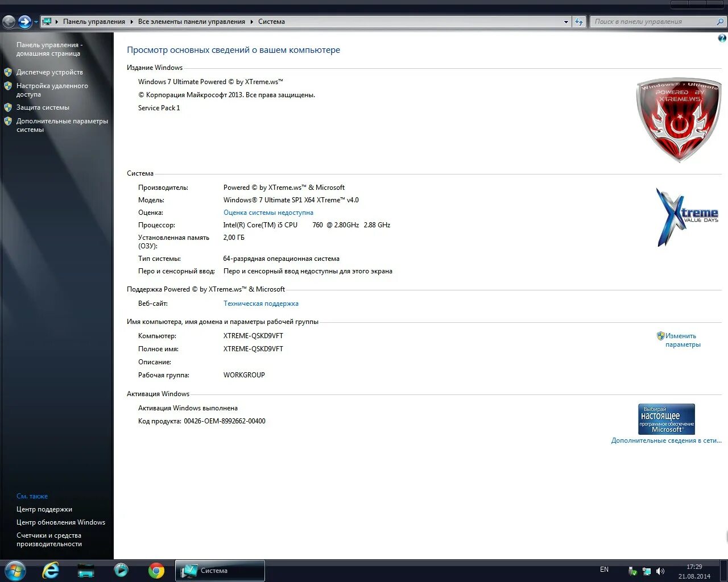Launch Google Chrome from the taskbar

coord(157,571)
